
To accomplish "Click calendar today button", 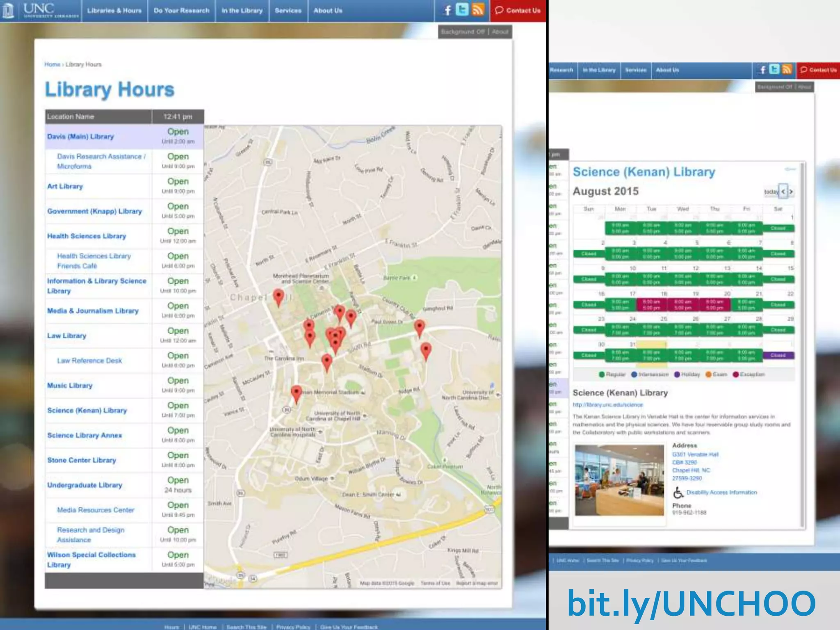I will tap(771, 192).
